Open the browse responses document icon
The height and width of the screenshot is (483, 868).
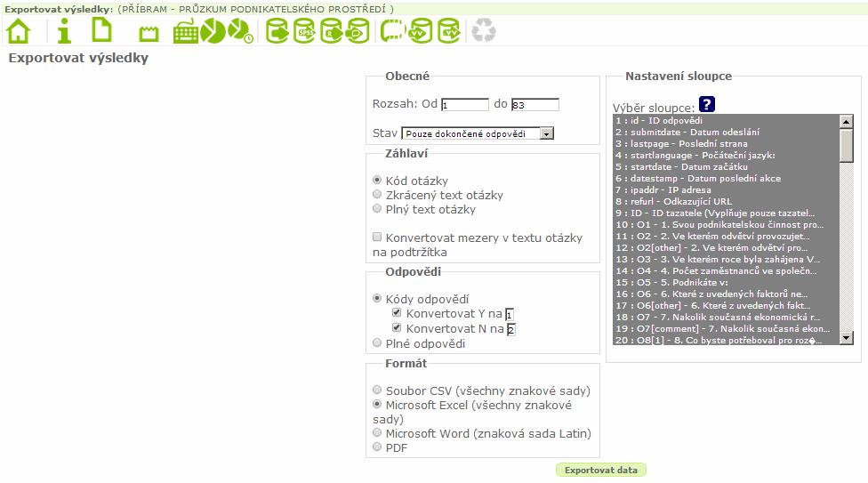[102, 30]
